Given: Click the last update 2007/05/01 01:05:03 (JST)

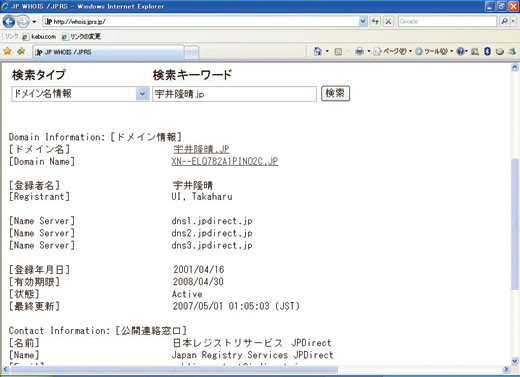Looking at the screenshot, I should [x=236, y=306].
